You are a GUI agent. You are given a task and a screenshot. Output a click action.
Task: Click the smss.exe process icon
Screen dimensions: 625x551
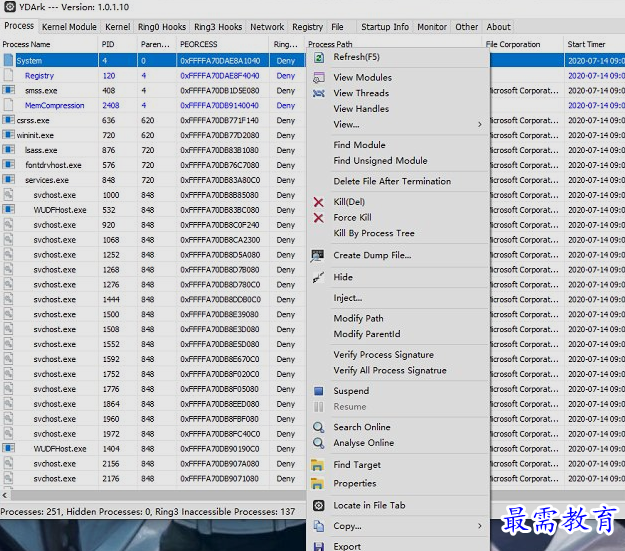coord(8,90)
